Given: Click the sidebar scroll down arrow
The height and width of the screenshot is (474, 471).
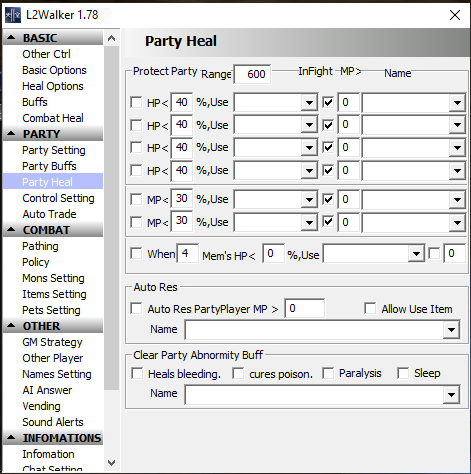Looking at the screenshot, I should (x=112, y=463).
